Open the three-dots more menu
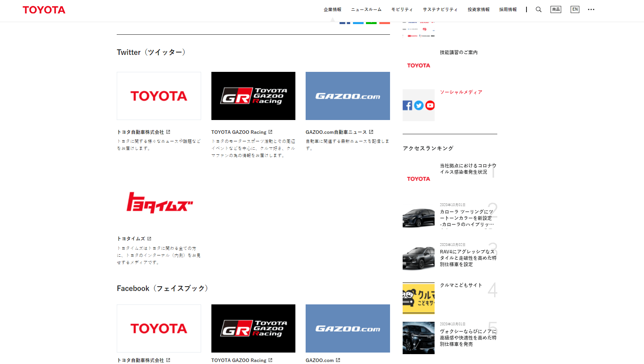The width and height of the screenshot is (644, 364). (591, 9)
